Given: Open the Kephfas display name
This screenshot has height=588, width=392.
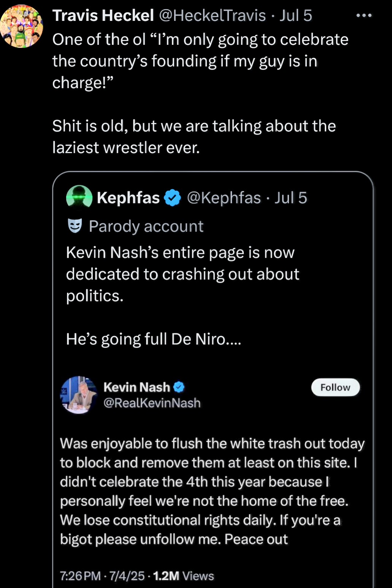Looking at the screenshot, I should coord(128,198).
